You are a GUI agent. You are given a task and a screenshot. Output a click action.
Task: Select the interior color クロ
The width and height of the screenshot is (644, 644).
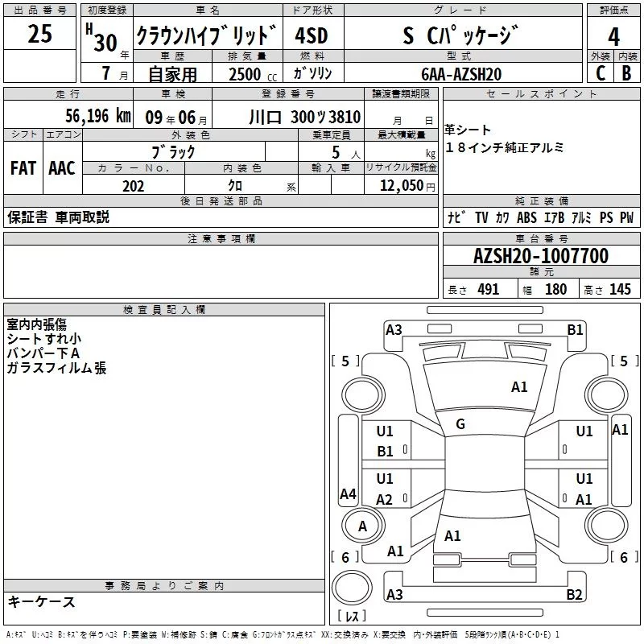tap(235, 186)
